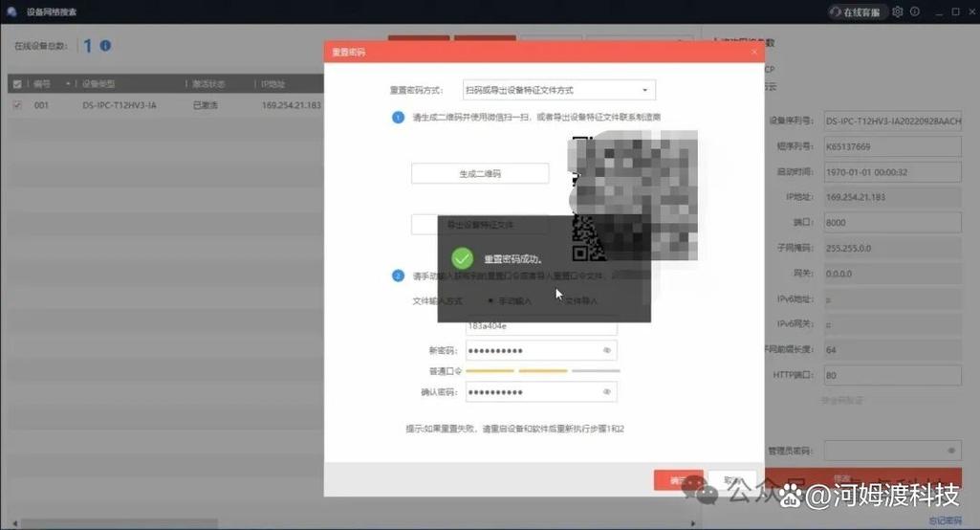
Task: Toggle checkbox for device row 001
Action: (17, 105)
